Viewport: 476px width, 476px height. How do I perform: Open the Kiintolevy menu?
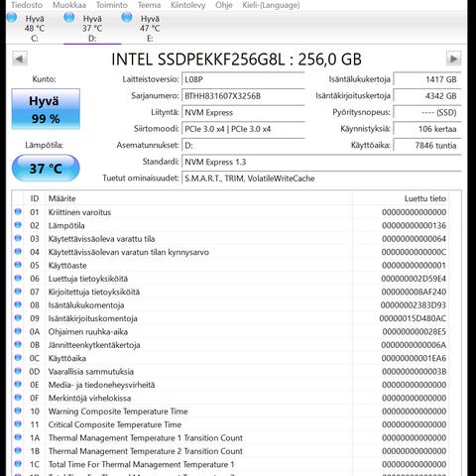click(x=188, y=5)
